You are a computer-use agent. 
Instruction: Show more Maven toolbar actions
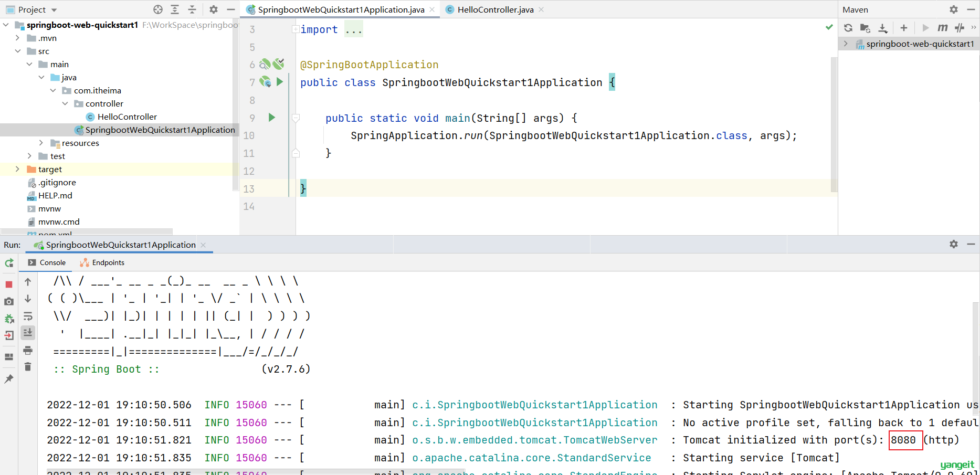pyautogui.click(x=974, y=28)
